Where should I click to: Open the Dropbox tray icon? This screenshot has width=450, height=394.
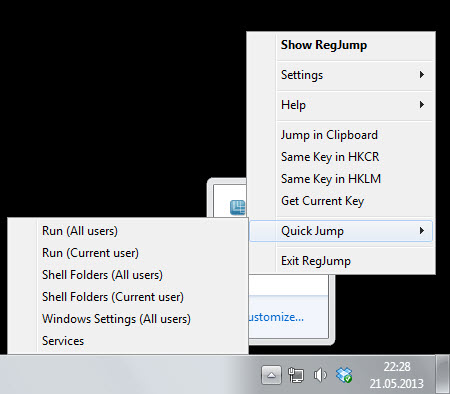click(x=344, y=375)
